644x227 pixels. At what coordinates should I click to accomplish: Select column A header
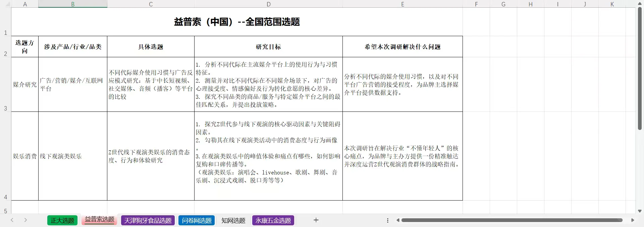[x=25, y=4]
